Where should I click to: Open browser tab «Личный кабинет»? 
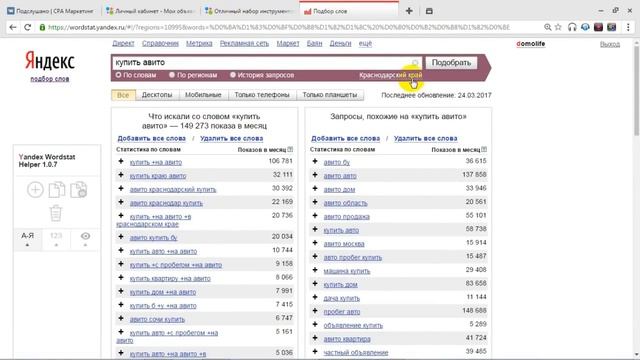pos(150,11)
